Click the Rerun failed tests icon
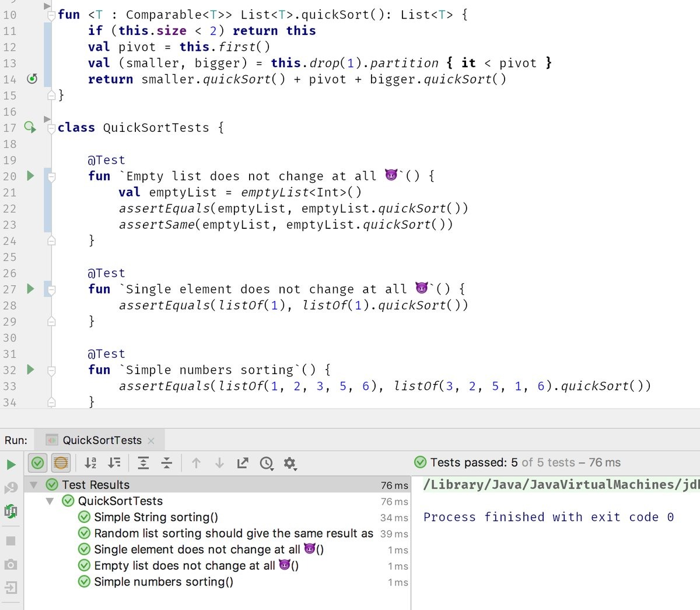Viewport: 700px width, 610px height. pos(10,487)
